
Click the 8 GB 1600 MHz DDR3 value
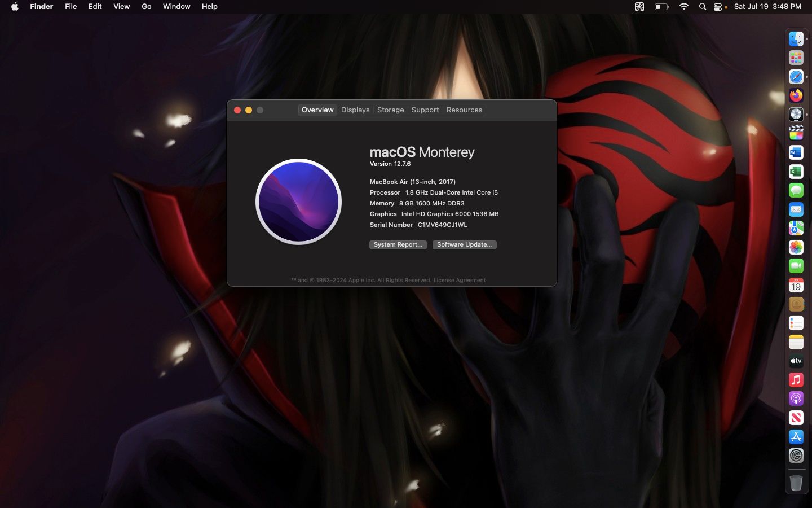[x=431, y=203]
